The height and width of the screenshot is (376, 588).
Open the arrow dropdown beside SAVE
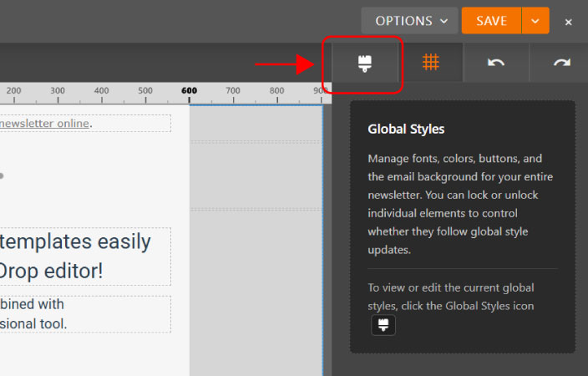tap(535, 21)
